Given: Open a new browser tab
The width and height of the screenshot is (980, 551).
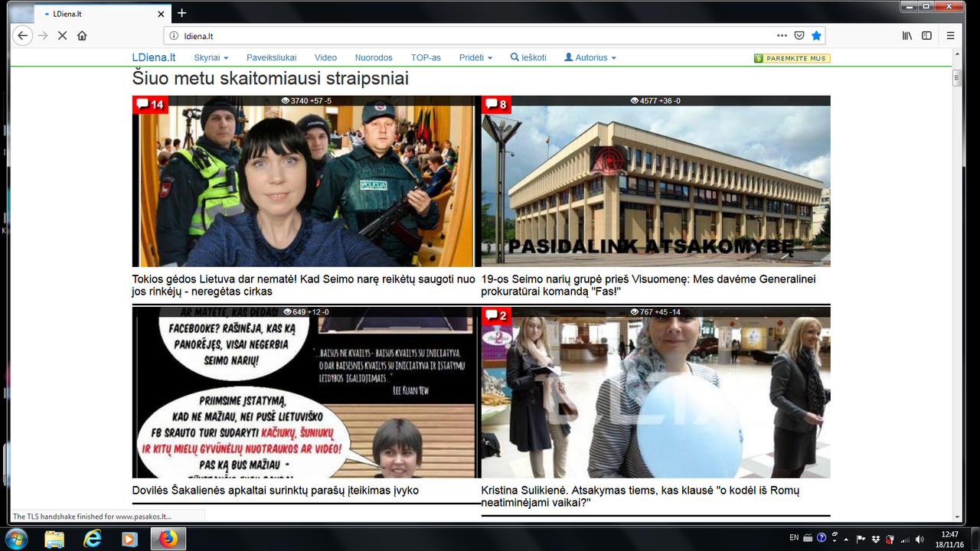Looking at the screenshot, I should (181, 13).
